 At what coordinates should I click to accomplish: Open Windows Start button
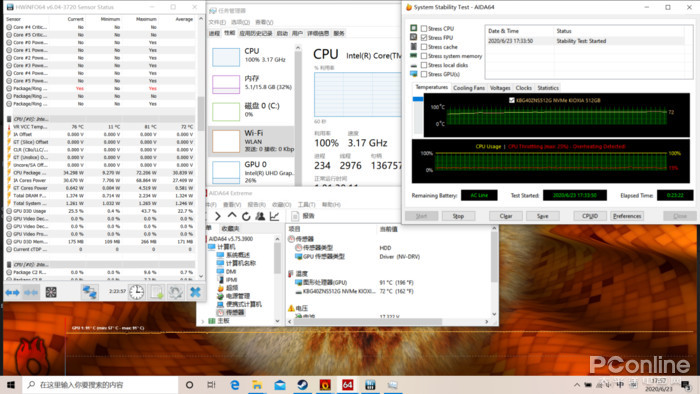pos(11,385)
